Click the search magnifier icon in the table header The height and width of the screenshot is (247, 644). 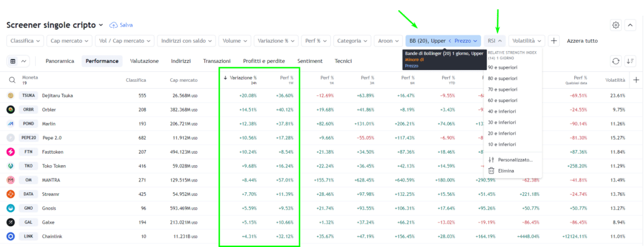[13, 80]
